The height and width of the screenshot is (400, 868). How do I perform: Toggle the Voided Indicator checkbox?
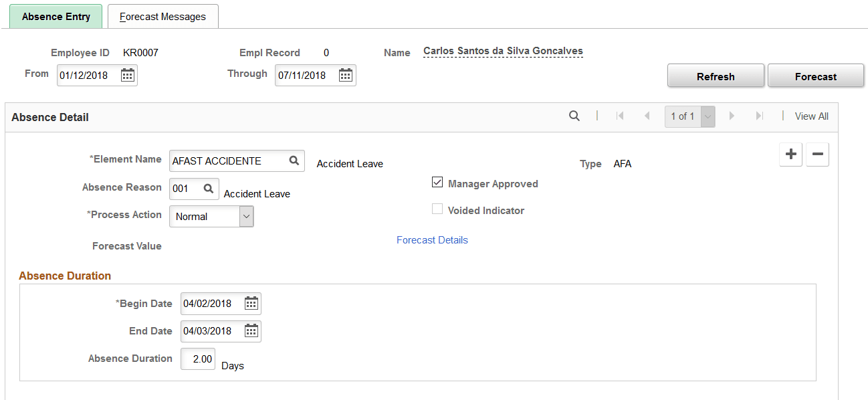(x=437, y=209)
